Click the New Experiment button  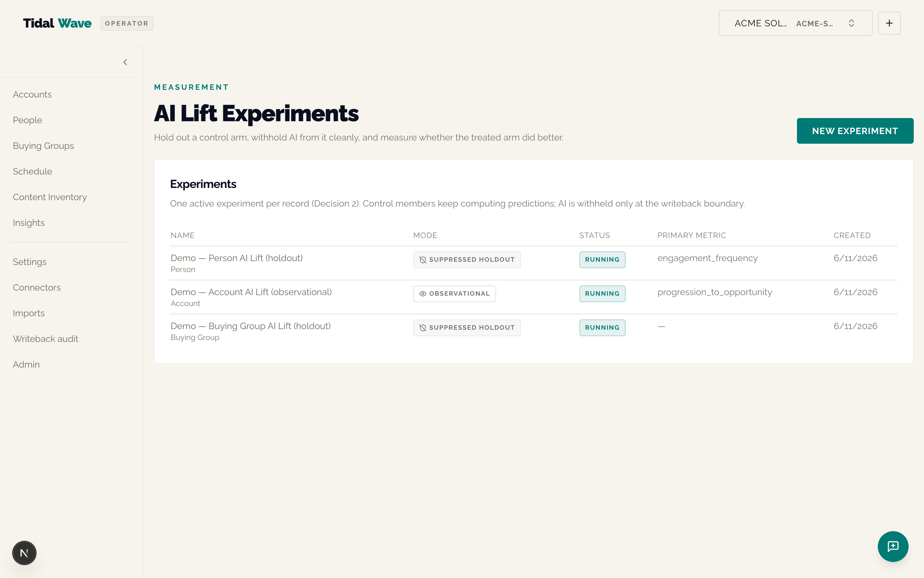point(855,131)
